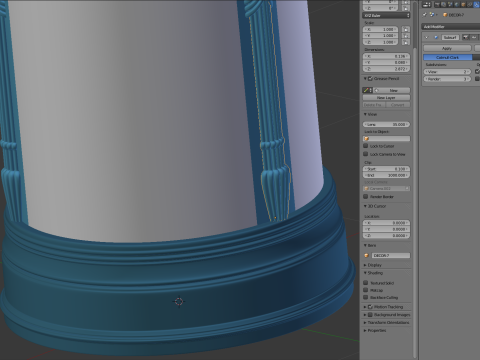Apply the Subsurf modifier
The width and height of the screenshot is (480, 360).
[x=447, y=48]
